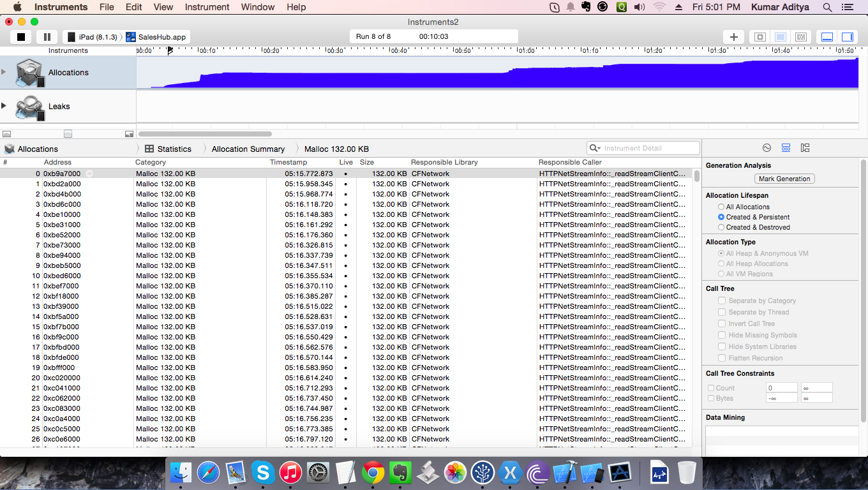Select the Created & Destroyed option
868x490 pixels.
point(754,227)
